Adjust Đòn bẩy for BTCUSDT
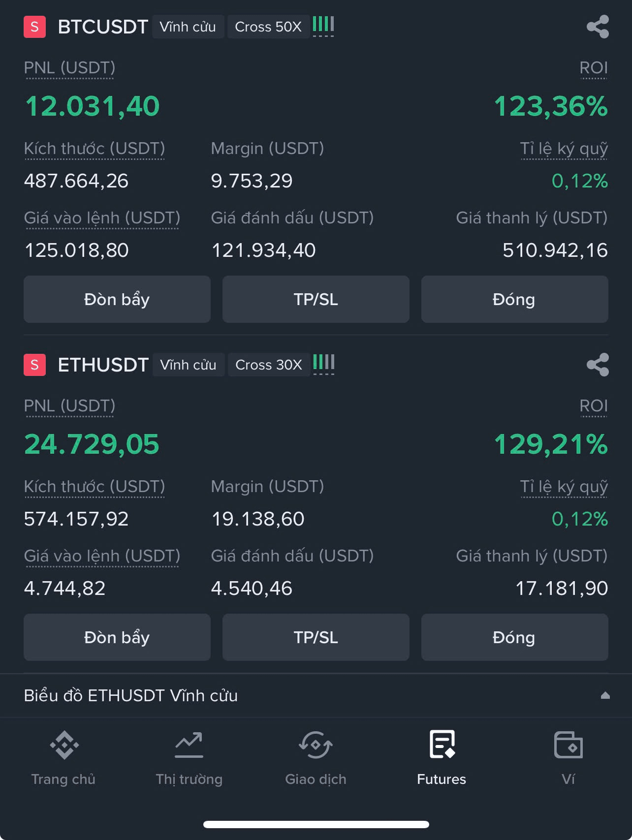 pyautogui.click(x=117, y=299)
